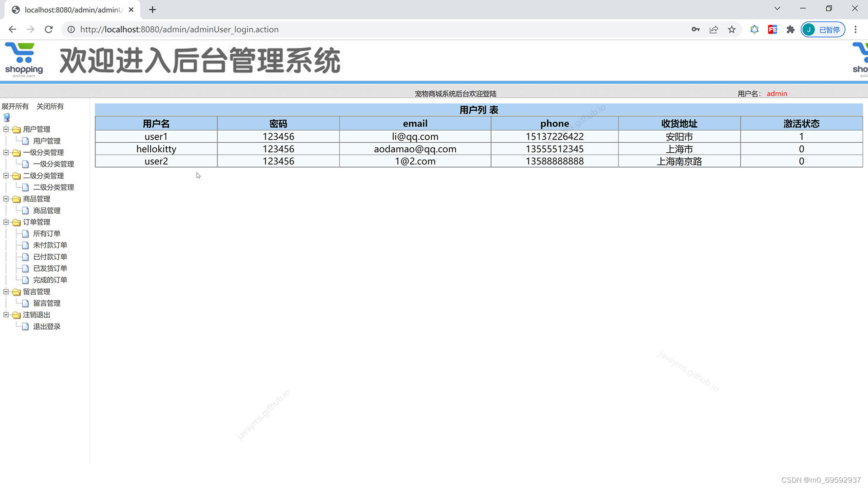Screen dimensions: 868x488
Task: View site information icon in address bar
Action: (x=71, y=29)
